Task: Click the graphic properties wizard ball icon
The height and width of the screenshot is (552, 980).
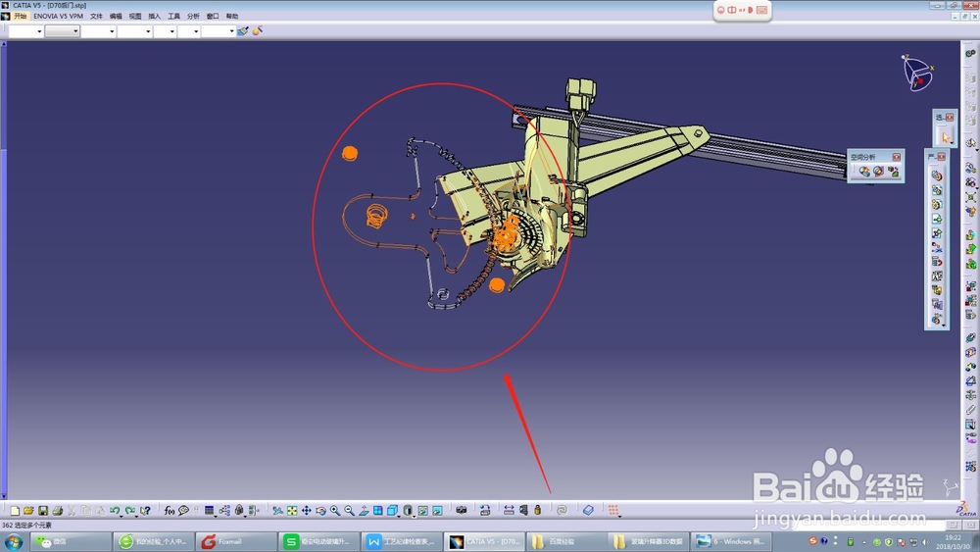Action: point(257,30)
